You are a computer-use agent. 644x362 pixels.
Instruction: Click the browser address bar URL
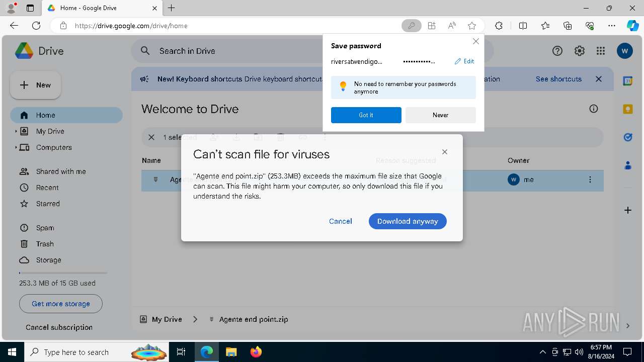click(x=131, y=26)
